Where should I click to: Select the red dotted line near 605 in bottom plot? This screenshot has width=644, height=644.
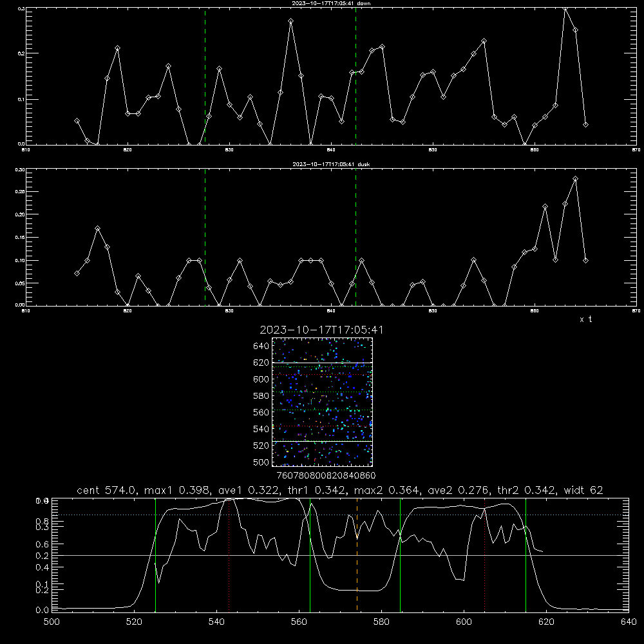(485, 554)
